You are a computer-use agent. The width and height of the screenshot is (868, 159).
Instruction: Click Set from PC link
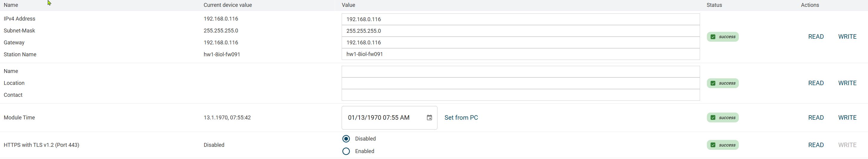pyautogui.click(x=461, y=118)
